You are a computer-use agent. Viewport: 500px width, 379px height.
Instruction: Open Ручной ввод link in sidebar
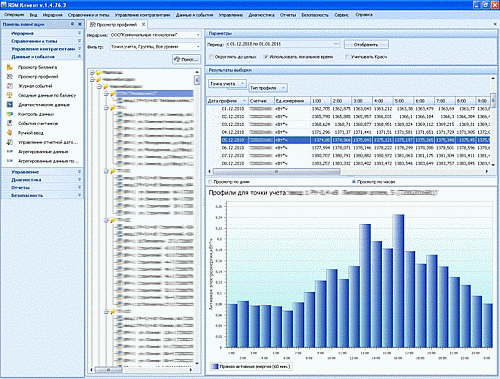point(30,133)
